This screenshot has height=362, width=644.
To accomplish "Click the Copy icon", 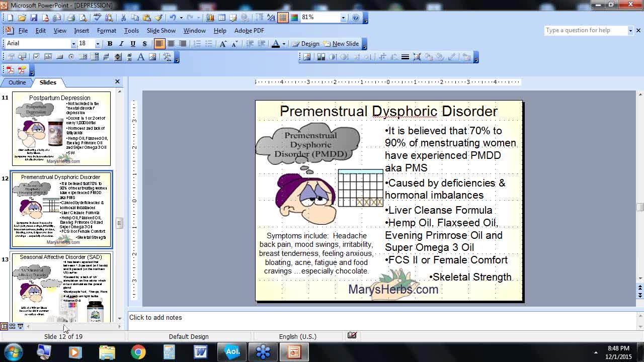I will pos(135,18).
